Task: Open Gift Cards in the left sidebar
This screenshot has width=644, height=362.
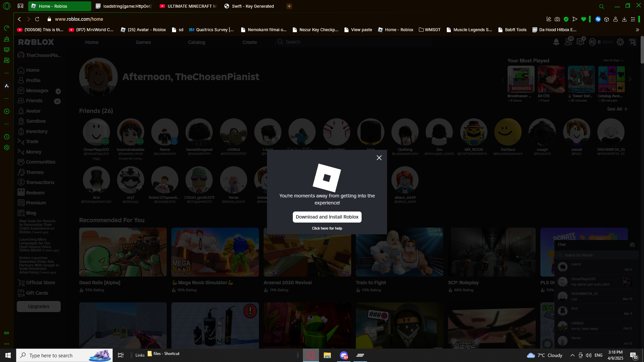Action: coord(37,293)
